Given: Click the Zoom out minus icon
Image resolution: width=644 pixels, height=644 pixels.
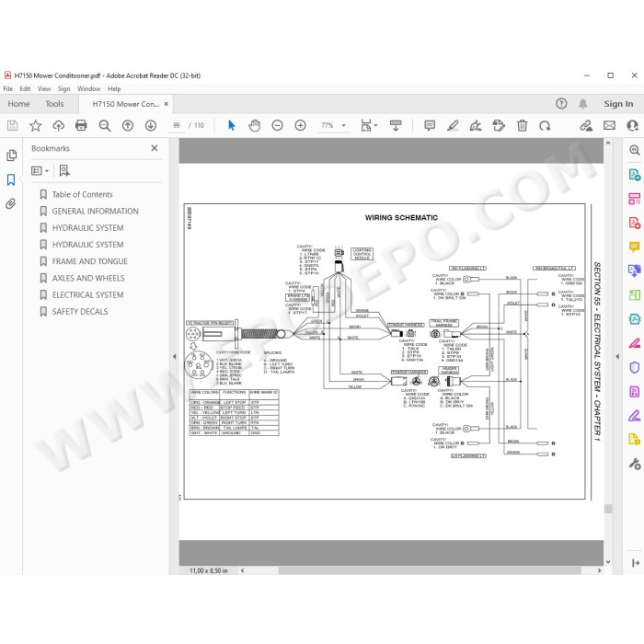Looking at the screenshot, I should click(277, 125).
